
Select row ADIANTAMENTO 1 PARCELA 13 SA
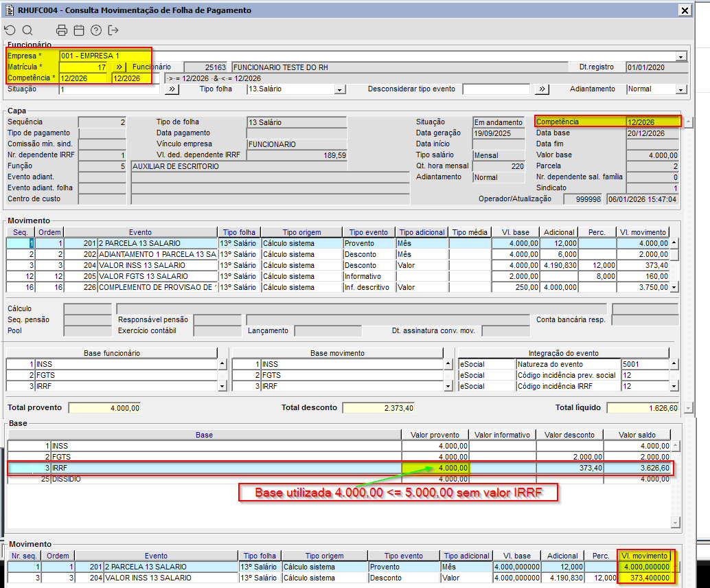pos(338,255)
